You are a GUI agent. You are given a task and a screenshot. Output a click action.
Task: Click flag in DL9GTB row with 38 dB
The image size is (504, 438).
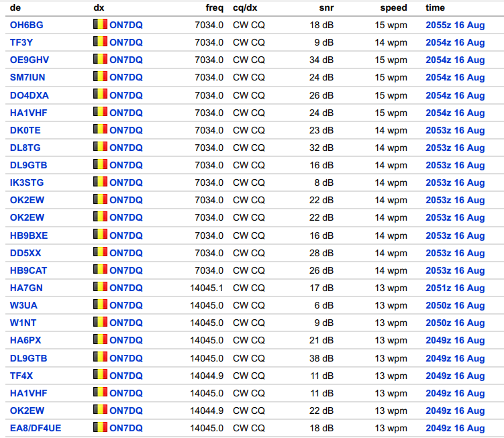[x=100, y=357]
